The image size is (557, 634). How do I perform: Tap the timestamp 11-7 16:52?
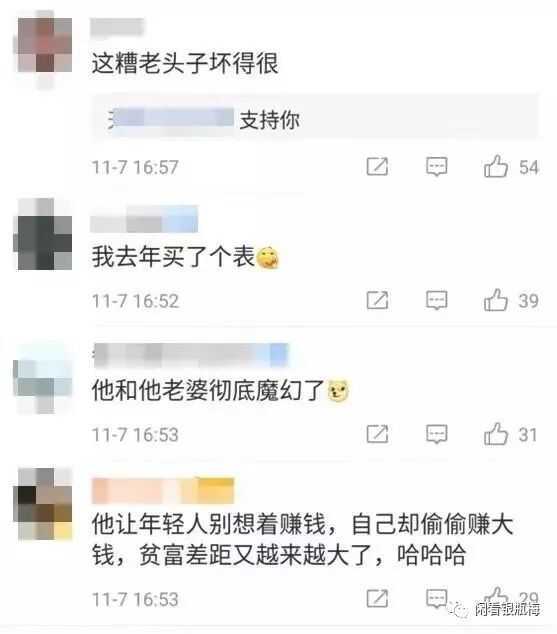point(135,301)
